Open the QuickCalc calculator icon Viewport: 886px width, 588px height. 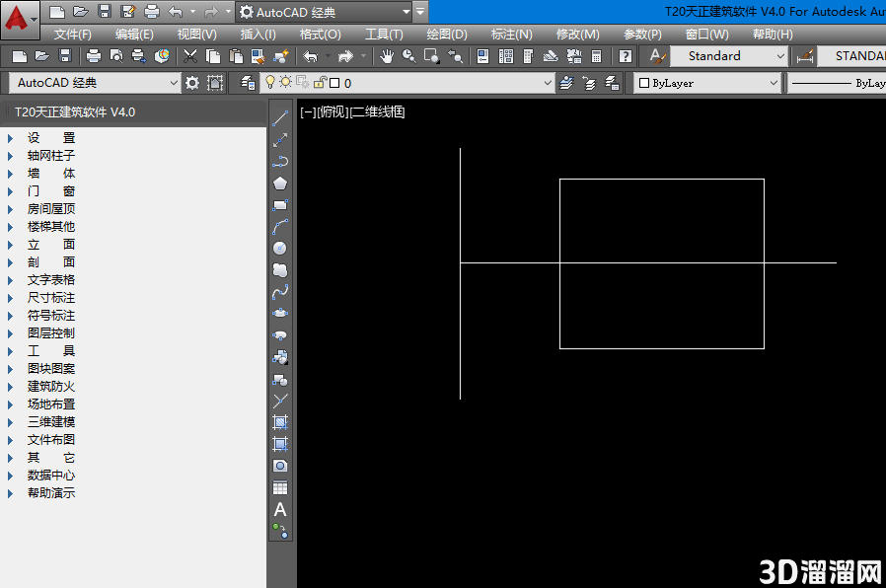coord(596,56)
